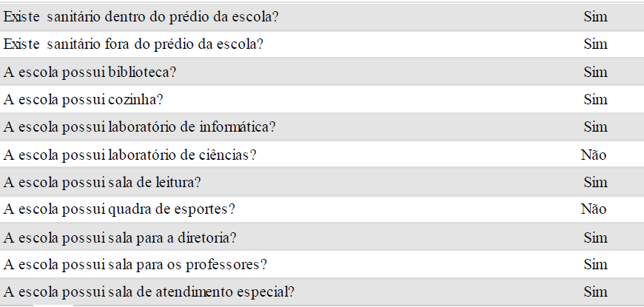
Task: Select the 'Sim' answer for sanitário fora do prédio
Action: [595, 44]
